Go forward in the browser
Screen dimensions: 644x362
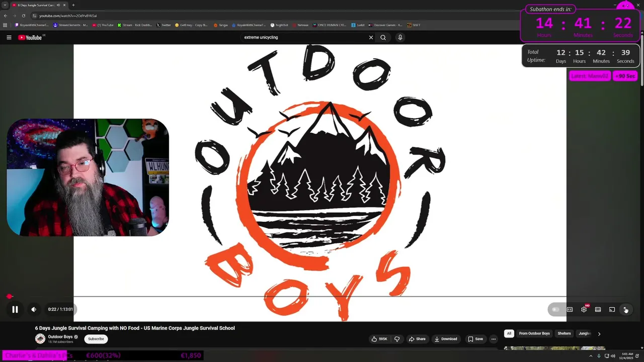point(14,16)
